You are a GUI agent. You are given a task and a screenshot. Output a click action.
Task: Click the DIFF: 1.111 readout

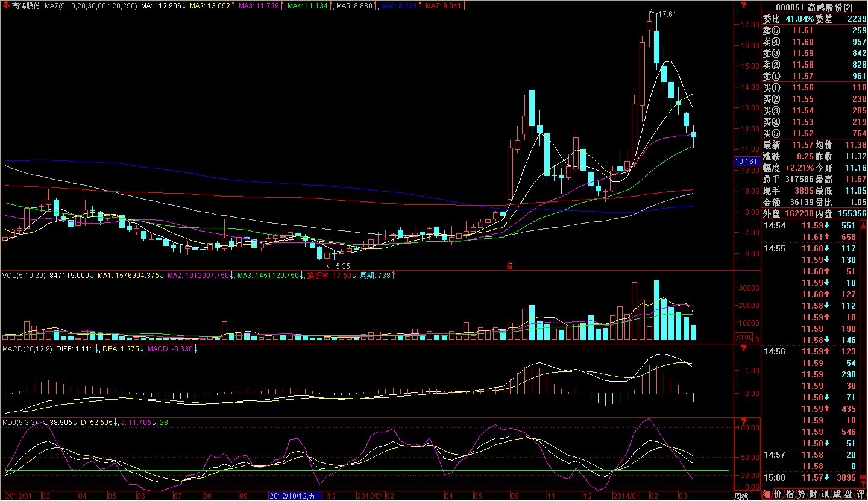click(76, 348)
